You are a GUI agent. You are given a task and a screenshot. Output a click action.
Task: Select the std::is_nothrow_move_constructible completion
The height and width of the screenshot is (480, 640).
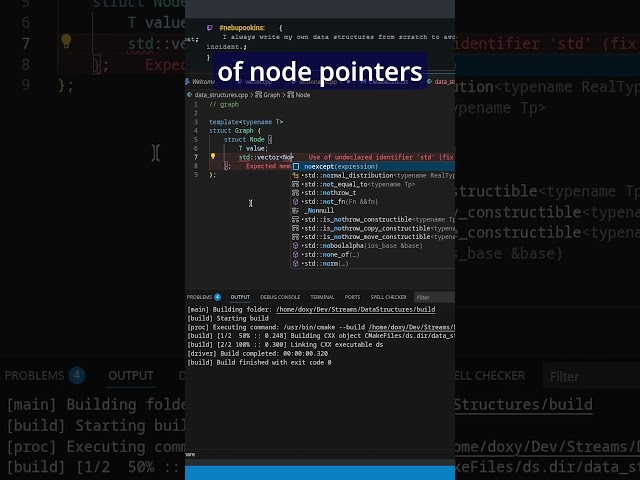(373, 237)
